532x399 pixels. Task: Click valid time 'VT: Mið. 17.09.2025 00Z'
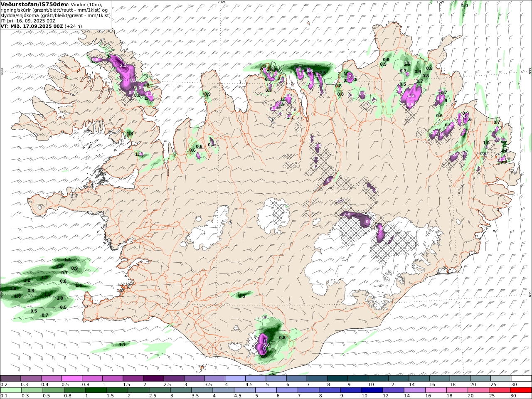32,26
